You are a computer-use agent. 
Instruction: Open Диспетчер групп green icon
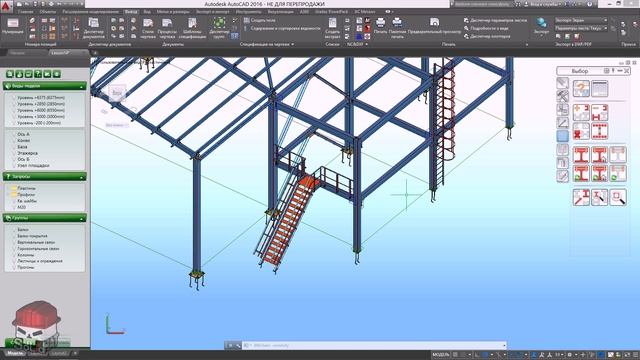219,28
